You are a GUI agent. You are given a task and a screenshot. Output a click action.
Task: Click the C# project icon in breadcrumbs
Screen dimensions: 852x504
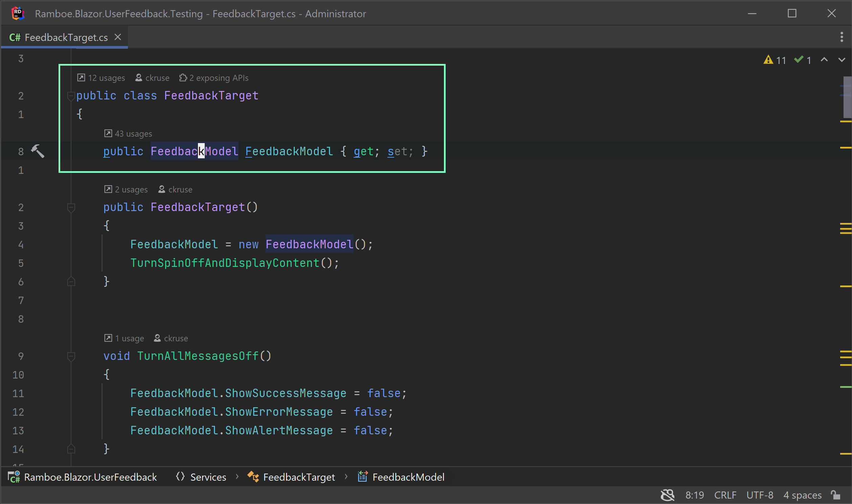14,477
